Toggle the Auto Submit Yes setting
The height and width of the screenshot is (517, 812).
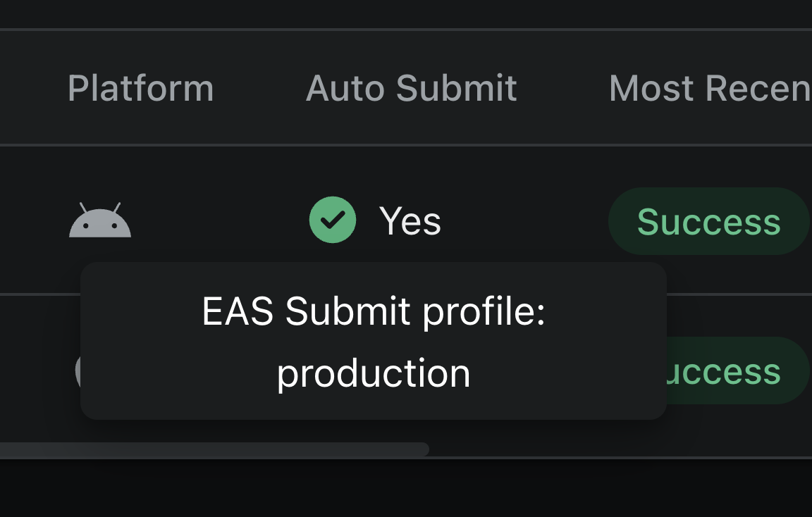point(375,220)
